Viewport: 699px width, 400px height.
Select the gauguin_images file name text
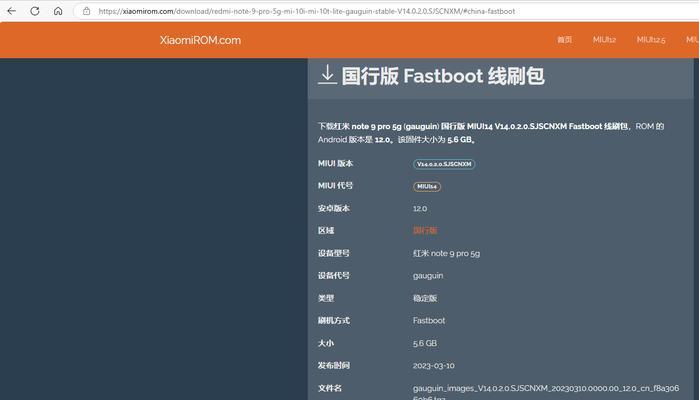click(x=546, y=392)
